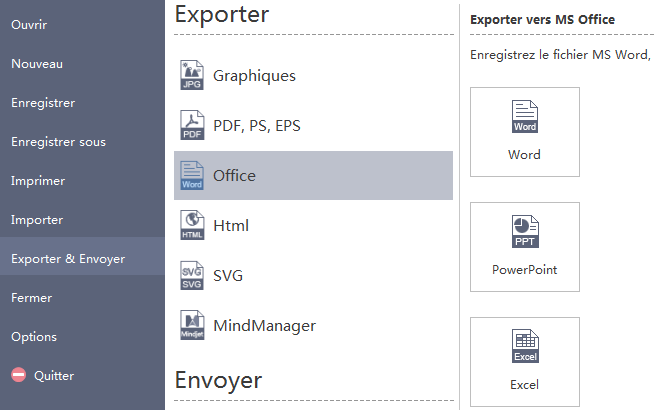
Task: Export to Word using the Word button
Action: [524, 132]
